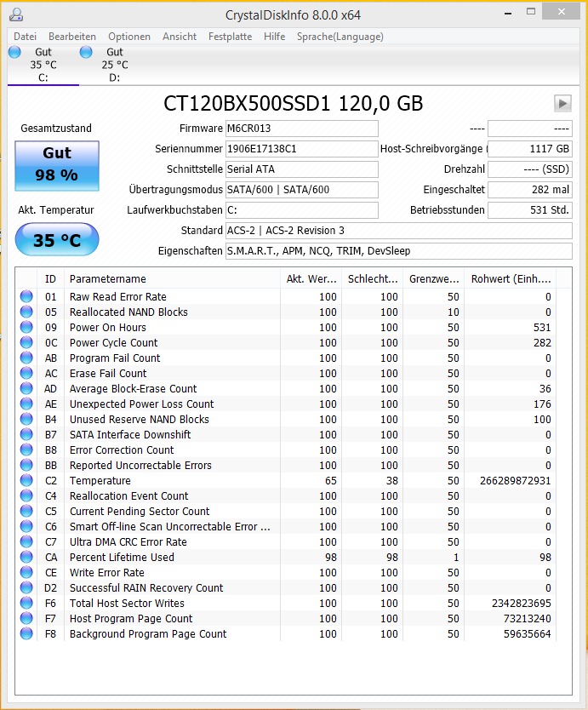
Task: Click status icon of Program Fail Count
Action: click(x=26, y=358)
